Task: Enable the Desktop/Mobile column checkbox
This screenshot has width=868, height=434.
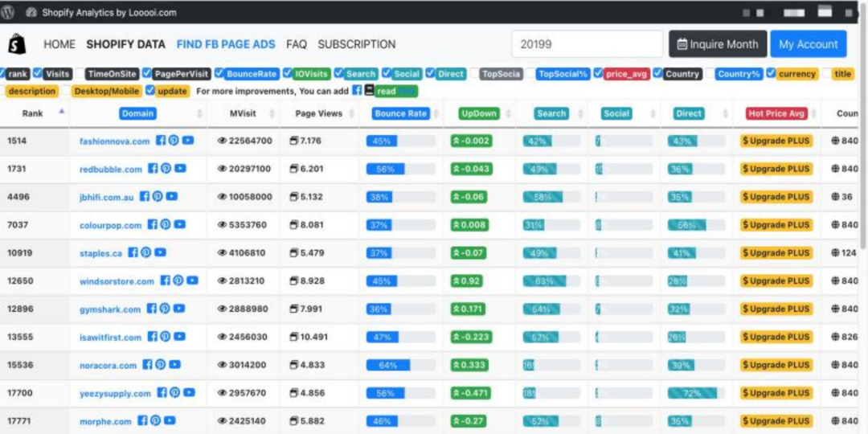Action: pyautogui.click(x=67, y=90)
